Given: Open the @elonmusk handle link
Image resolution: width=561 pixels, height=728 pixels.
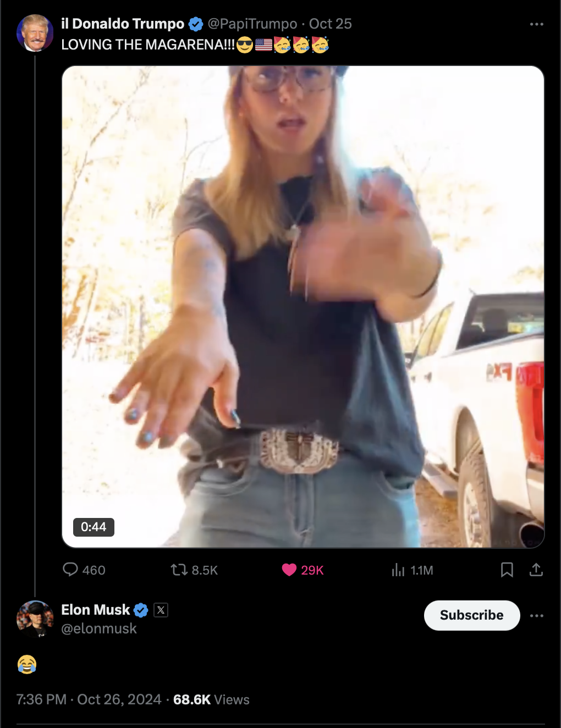Looking at the screenshot, I should [99, 628].
